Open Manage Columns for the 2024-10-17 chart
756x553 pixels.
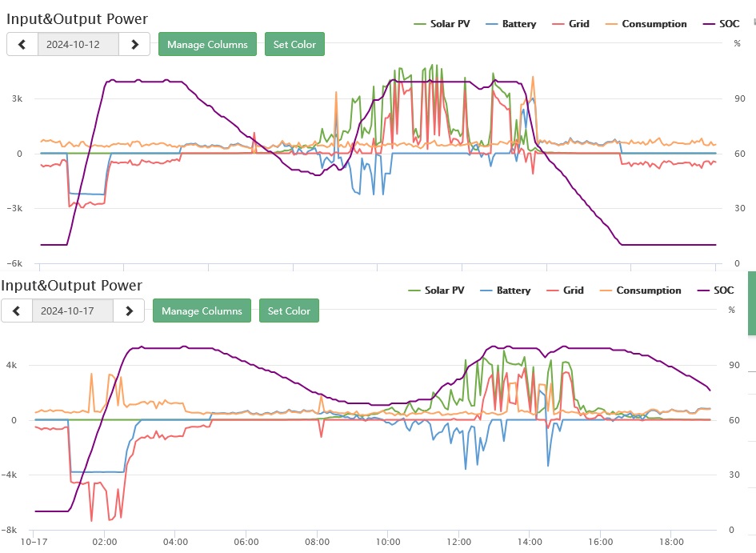202,311
